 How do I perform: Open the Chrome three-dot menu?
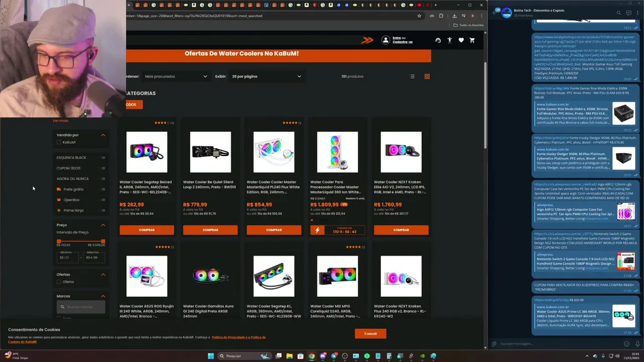(x=481, y=16)
